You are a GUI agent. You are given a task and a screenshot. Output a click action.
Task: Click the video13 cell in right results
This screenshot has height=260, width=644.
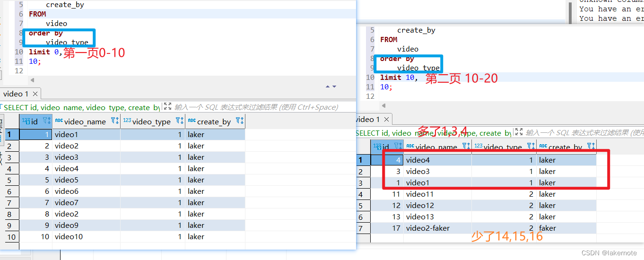[x=437, y=217]
